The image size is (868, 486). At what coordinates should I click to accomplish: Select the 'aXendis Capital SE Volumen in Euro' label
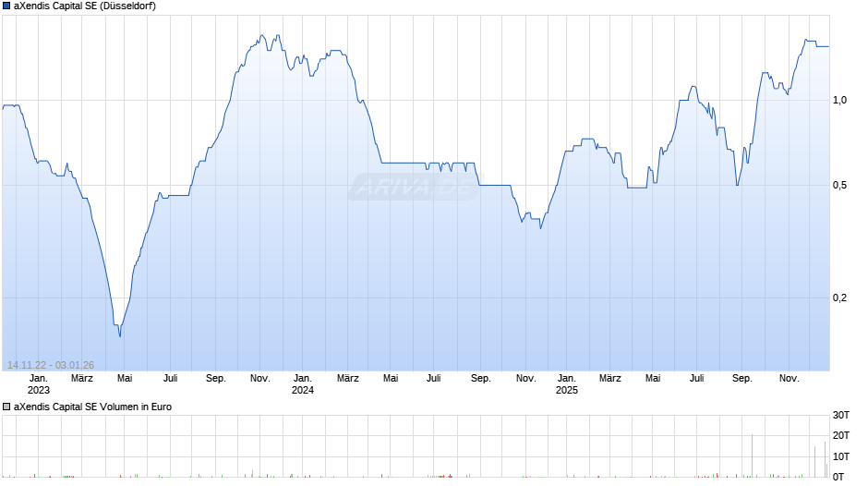(x=92, y=407)
